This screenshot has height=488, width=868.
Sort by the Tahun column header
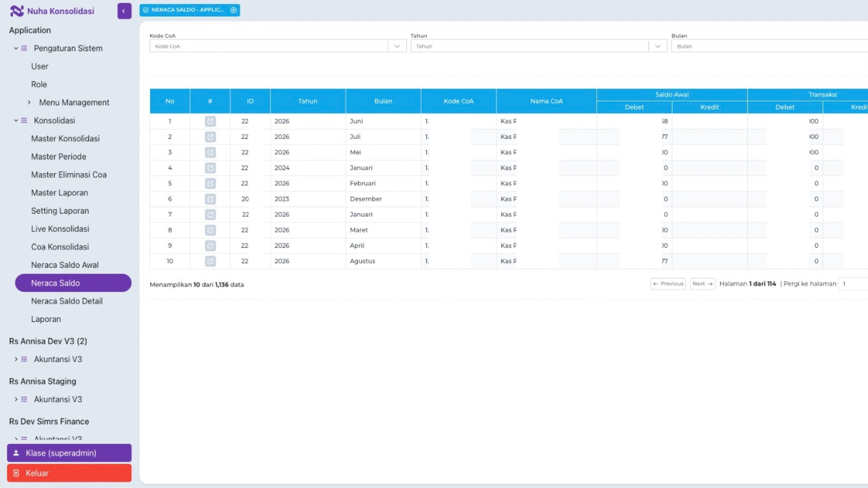[308, 101]
